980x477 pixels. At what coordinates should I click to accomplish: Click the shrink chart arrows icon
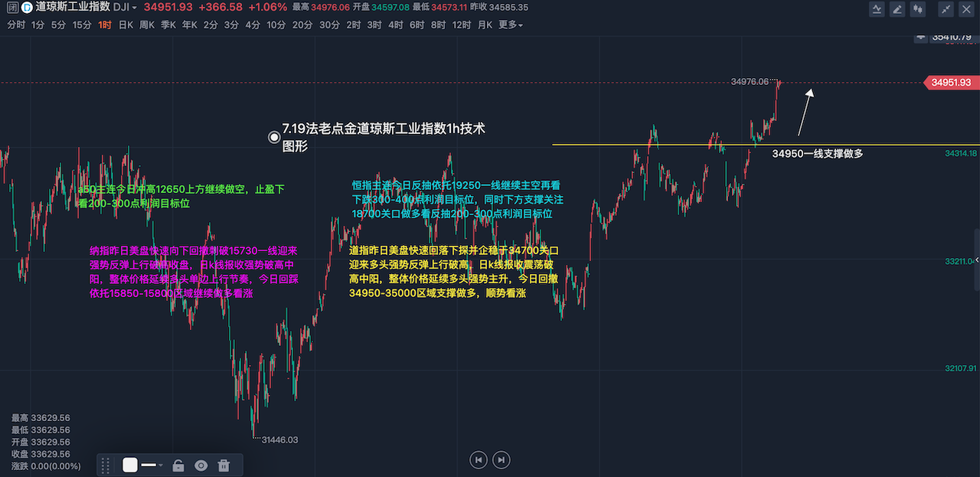click(946, 9)
